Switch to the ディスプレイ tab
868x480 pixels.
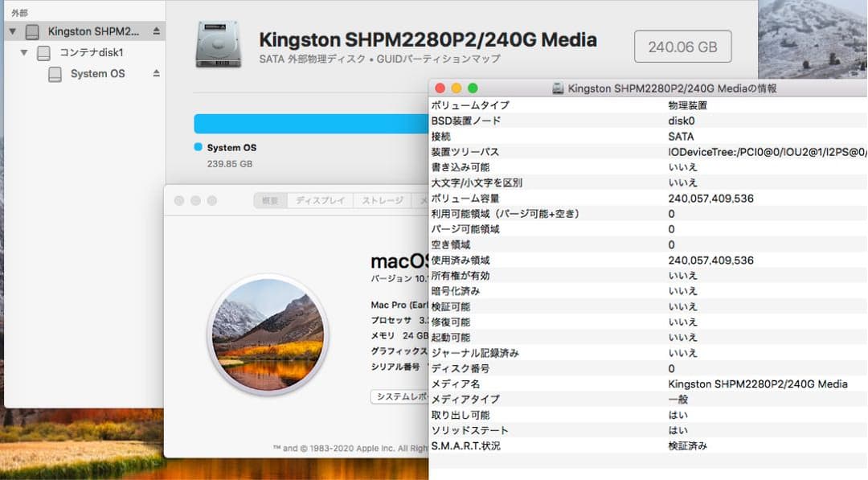coord(319,201)
